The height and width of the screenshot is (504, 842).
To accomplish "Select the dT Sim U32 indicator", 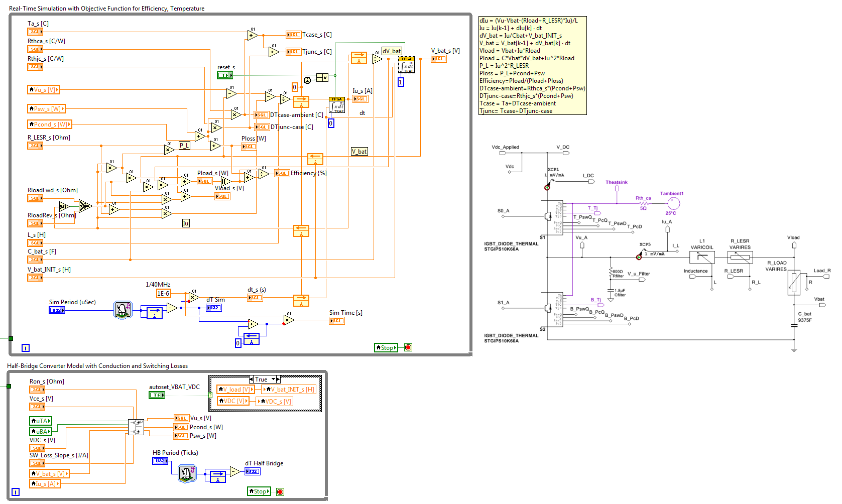I will point(214,308).
